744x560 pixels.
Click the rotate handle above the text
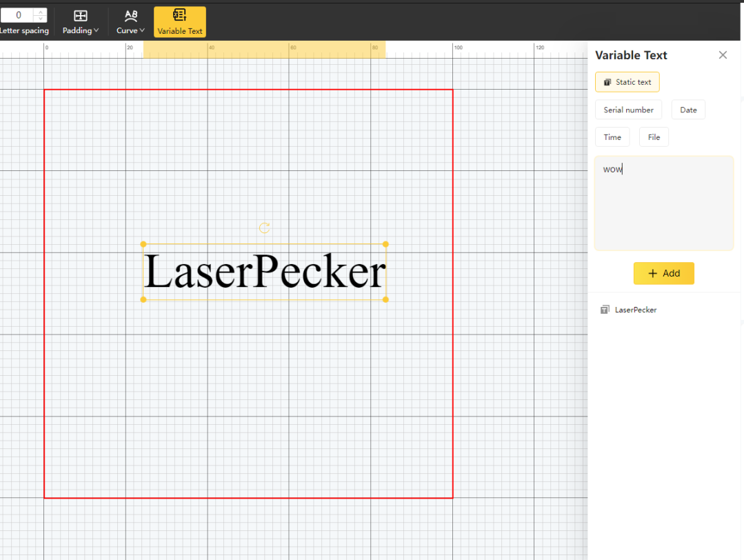point(264,228)
